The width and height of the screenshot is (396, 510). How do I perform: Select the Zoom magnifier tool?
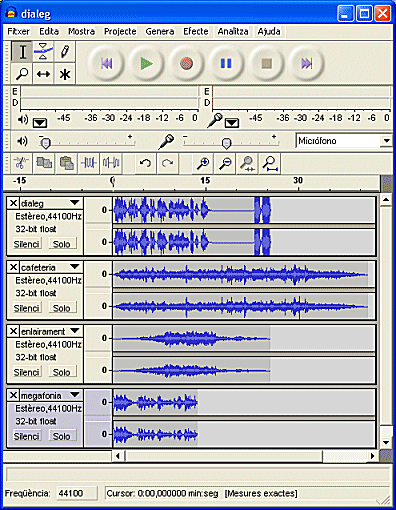tap(22, 73)
